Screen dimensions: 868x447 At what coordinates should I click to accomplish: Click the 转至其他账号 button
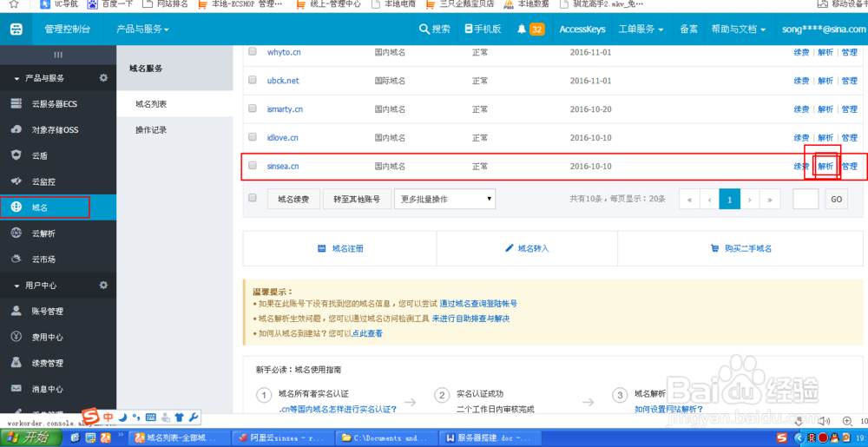tap(357, 199)
